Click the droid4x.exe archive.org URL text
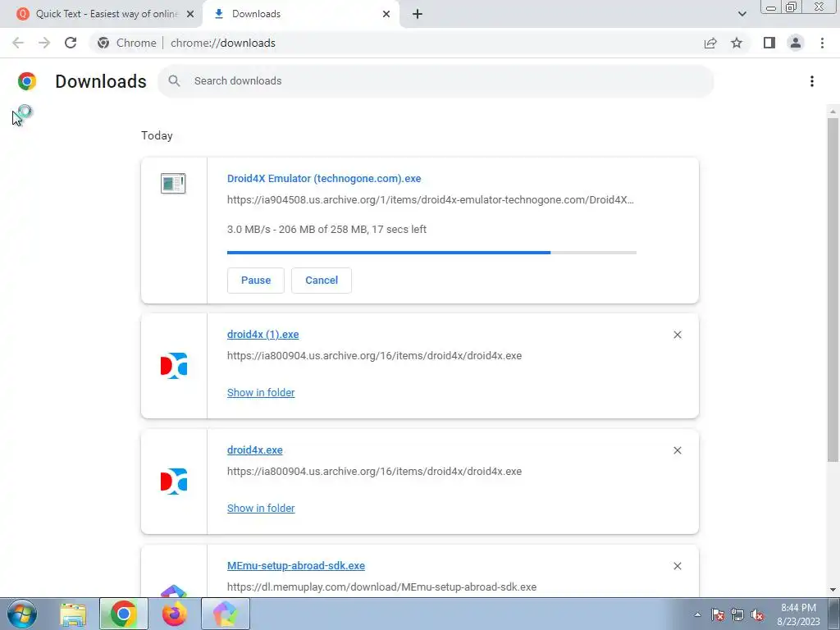 coord(374,472)
